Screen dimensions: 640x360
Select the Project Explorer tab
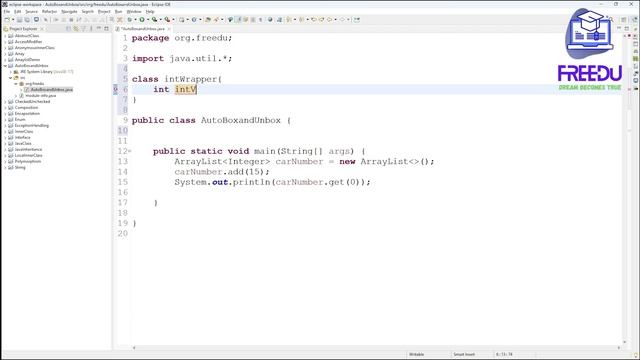23,29
